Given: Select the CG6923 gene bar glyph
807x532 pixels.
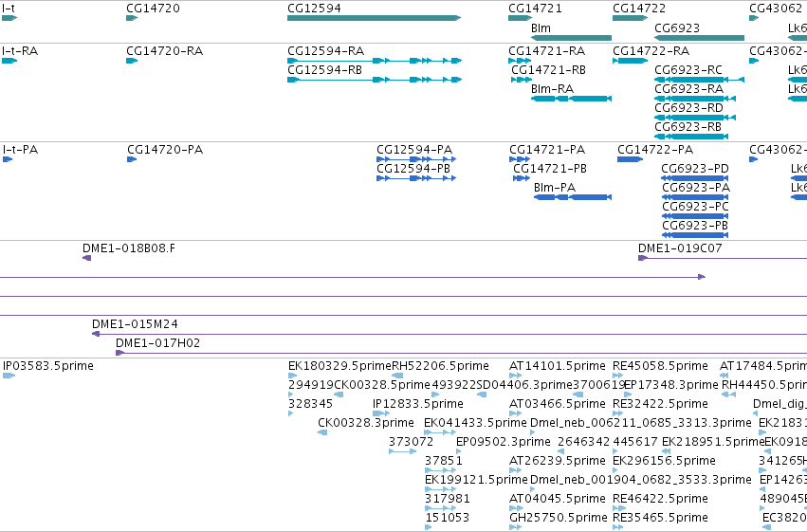Looking at the screenshot, I should click(x=700, y=38).
